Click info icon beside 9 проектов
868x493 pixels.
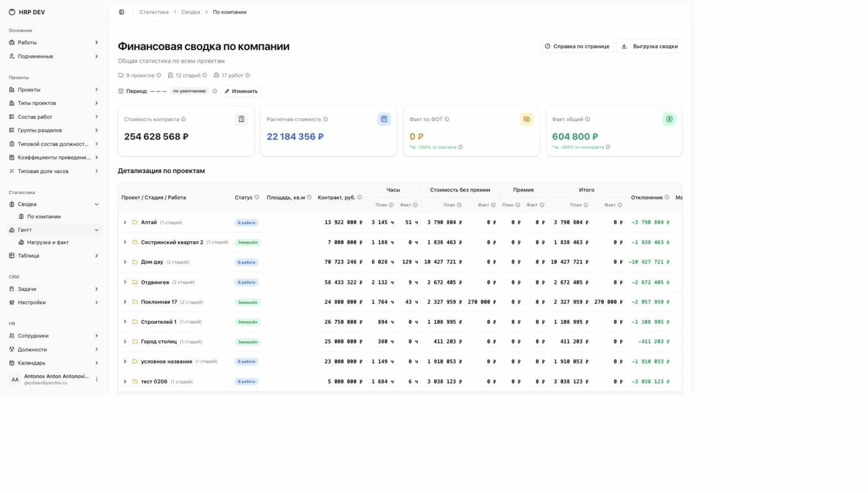tap(159, 76)
